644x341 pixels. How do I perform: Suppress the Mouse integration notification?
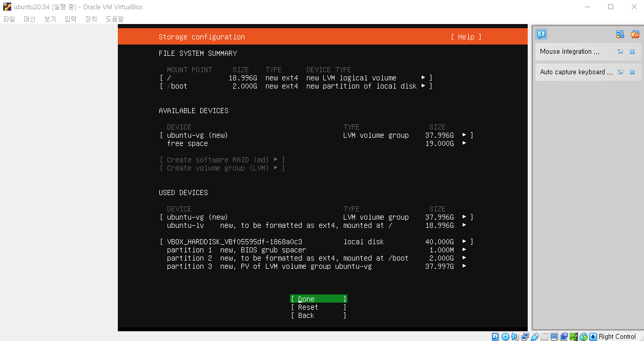pyautogui.click(x=620, y=52)
